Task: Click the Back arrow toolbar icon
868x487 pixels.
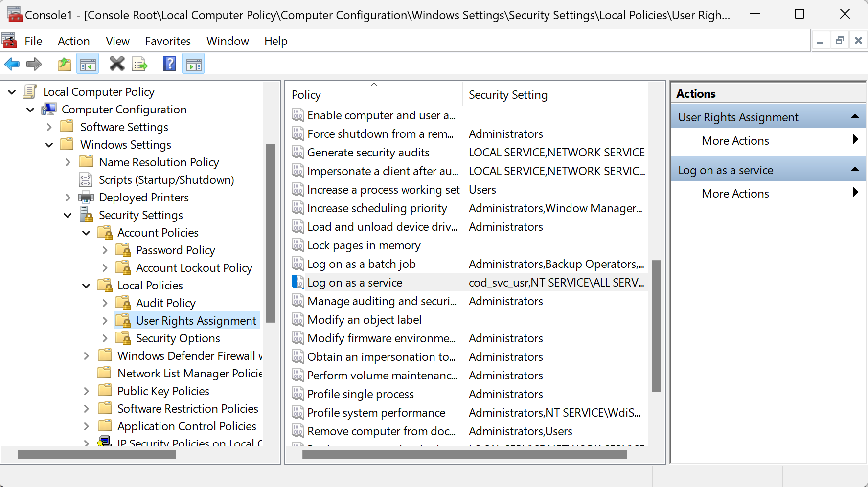Action: pyautogui.click(x=12, y=64)
